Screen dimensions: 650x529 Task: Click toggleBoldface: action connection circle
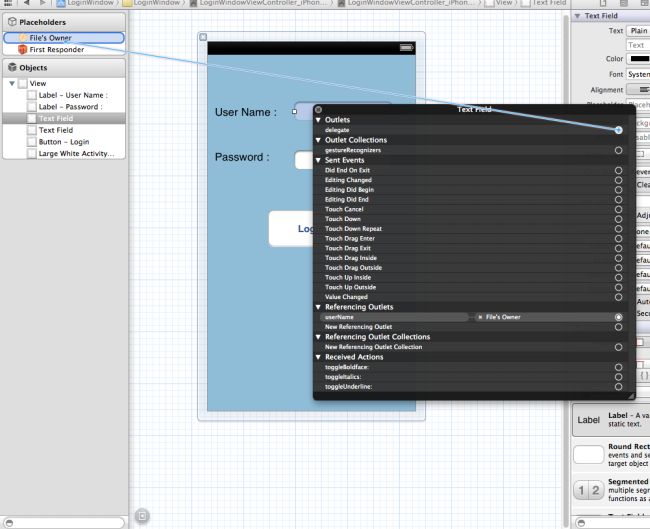[618, 367]
